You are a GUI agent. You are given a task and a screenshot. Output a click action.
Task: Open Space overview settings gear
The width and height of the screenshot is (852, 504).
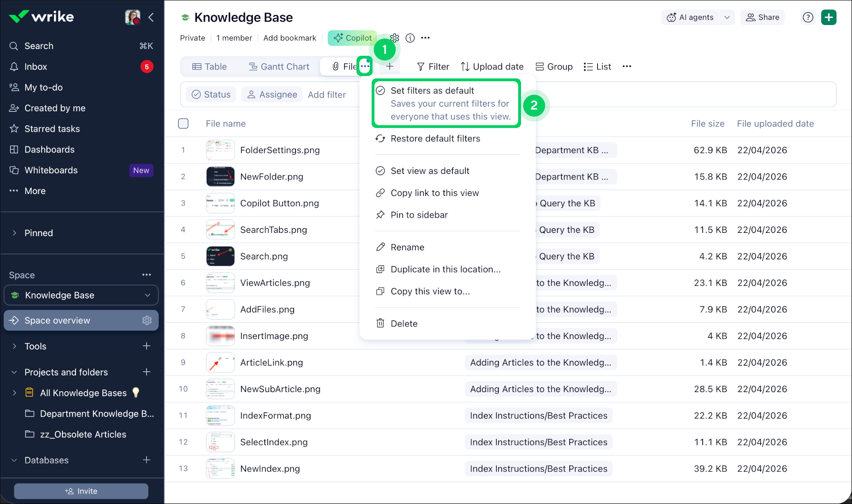(147, 320)
